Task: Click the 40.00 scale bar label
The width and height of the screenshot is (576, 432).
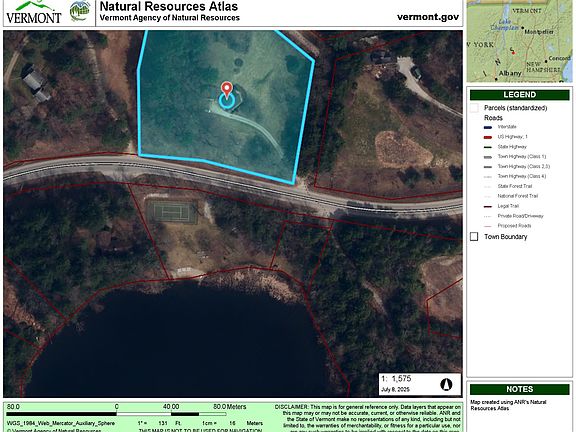Action: (171, 407)
